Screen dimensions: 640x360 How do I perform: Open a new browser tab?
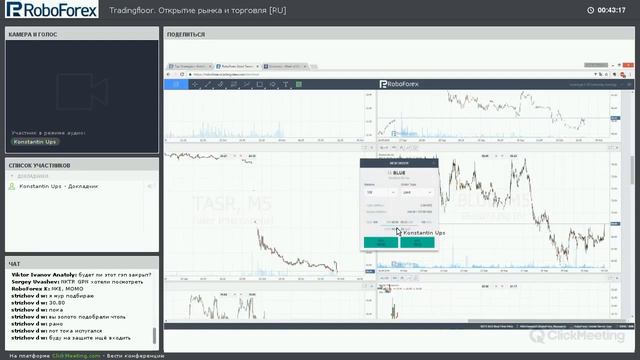pos(314,67)
